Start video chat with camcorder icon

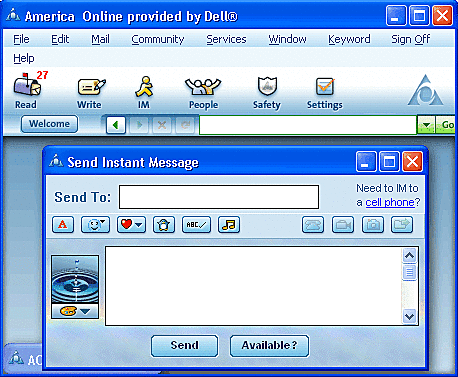pyautogui.click(x=343, y=225)
